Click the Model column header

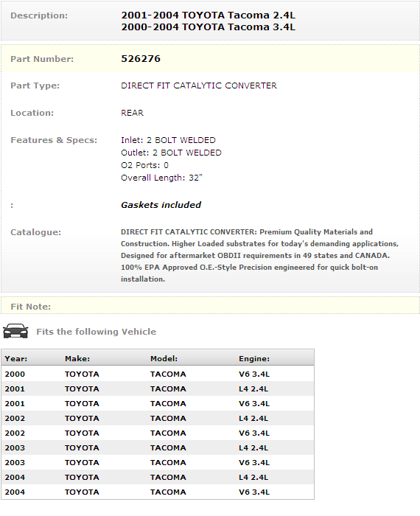click(164, 358)
